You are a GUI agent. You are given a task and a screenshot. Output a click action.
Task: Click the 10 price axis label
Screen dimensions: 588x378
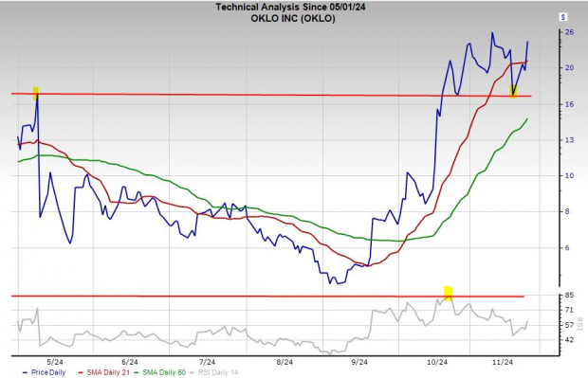click(x=570, y=175)
